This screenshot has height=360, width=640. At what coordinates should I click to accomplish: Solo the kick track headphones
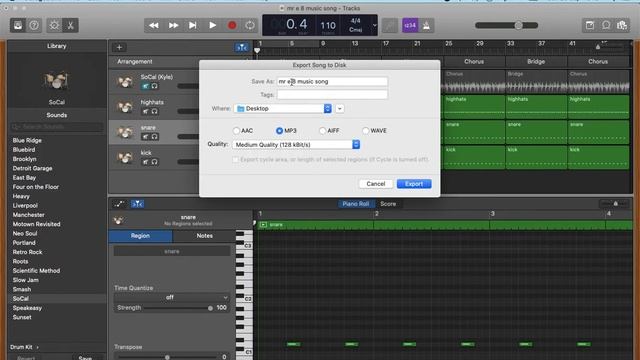coord(155,162)
